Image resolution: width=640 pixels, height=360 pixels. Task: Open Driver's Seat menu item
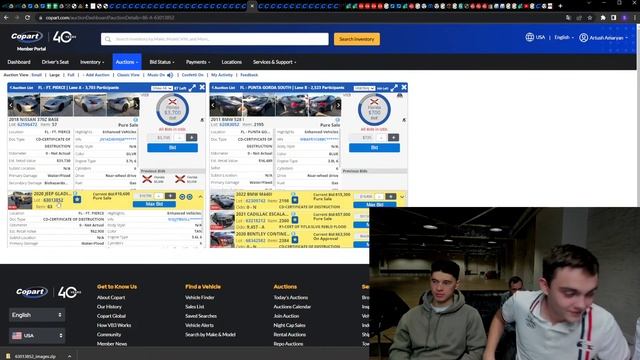coord(55,62)
